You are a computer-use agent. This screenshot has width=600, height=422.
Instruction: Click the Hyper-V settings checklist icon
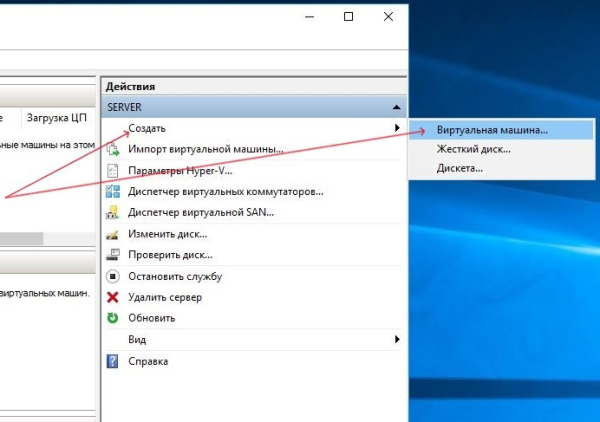coord(113,171)
